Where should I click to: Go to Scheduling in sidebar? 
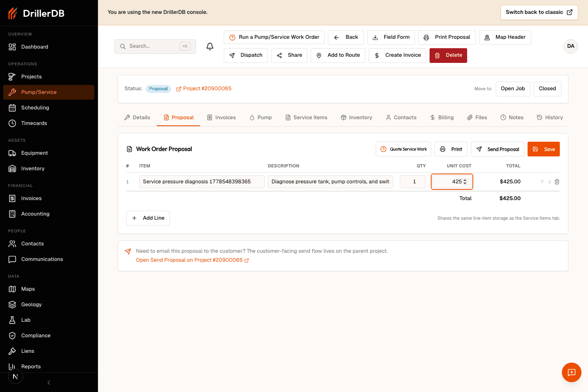tap(49, 108)
